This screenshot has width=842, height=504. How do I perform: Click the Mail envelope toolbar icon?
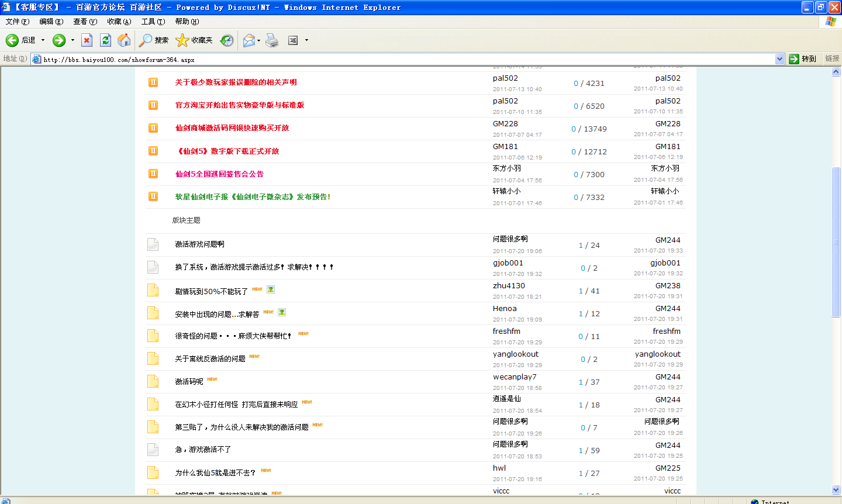(249, 40)
